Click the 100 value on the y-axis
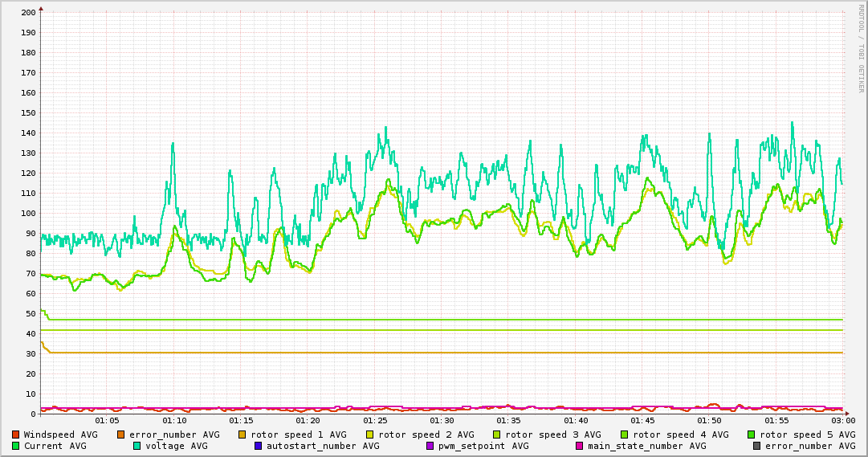Screen dimensions: 868x457 28,214
